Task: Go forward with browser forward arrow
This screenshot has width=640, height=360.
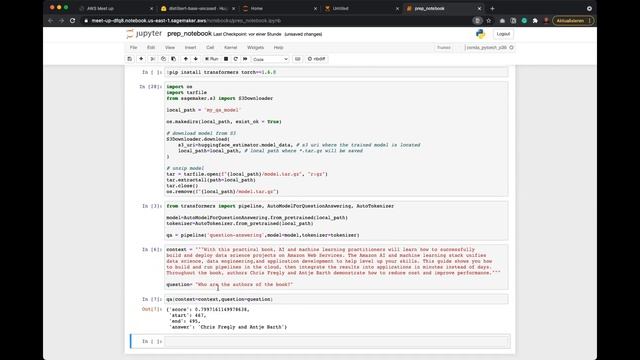Action: pos(61,20)
